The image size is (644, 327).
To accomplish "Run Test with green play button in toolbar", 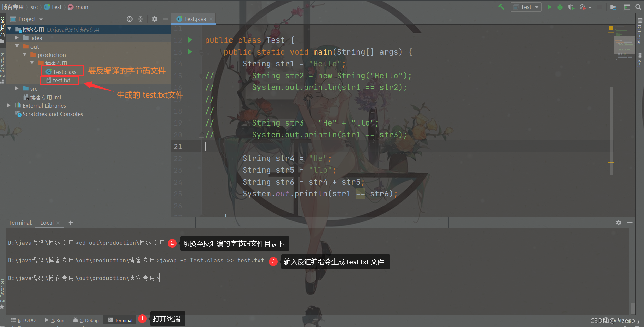I will pos(549,7).
